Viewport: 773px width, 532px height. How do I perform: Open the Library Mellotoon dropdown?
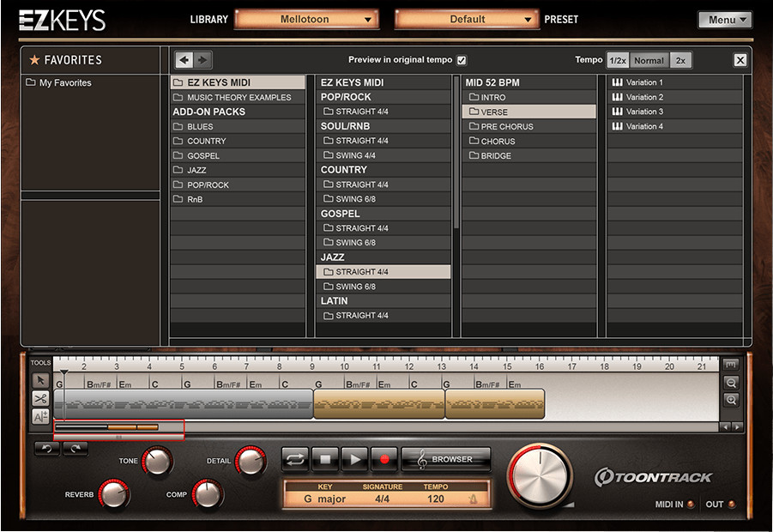pyautogui.click(x=306, y=19)
